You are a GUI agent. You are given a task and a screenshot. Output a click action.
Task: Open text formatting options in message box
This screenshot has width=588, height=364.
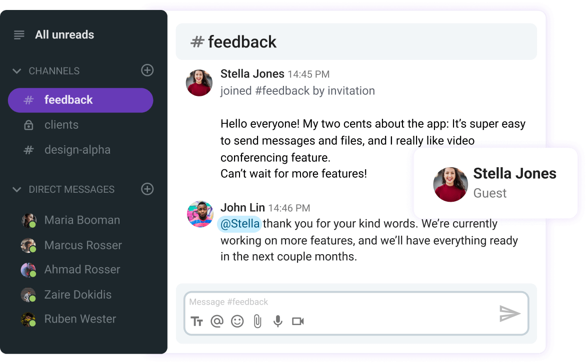[x=197, y=321]
